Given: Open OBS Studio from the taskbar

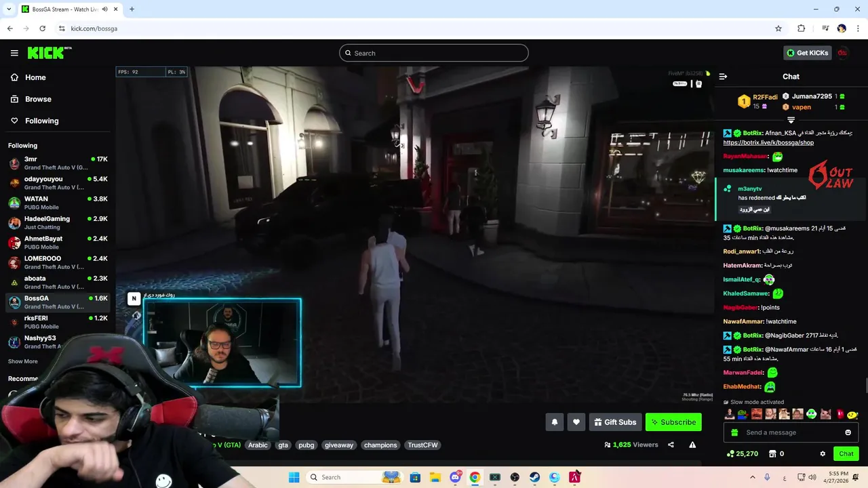Looking at the screenshot, I should pos(515,477).
